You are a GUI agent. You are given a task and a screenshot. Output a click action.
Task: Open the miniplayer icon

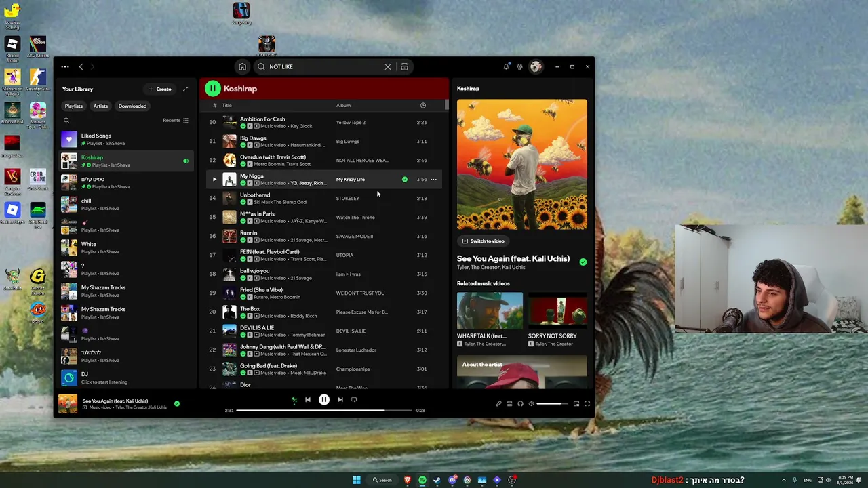pos(576,404)
